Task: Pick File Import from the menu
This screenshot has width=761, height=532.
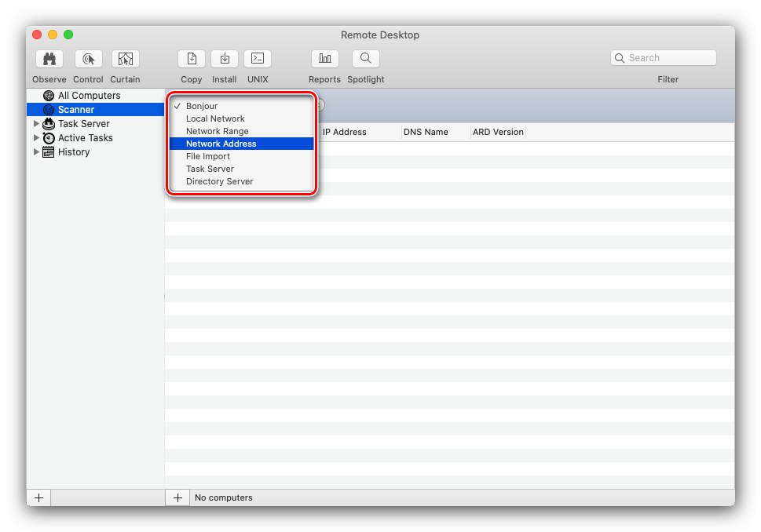Action: 242,156
